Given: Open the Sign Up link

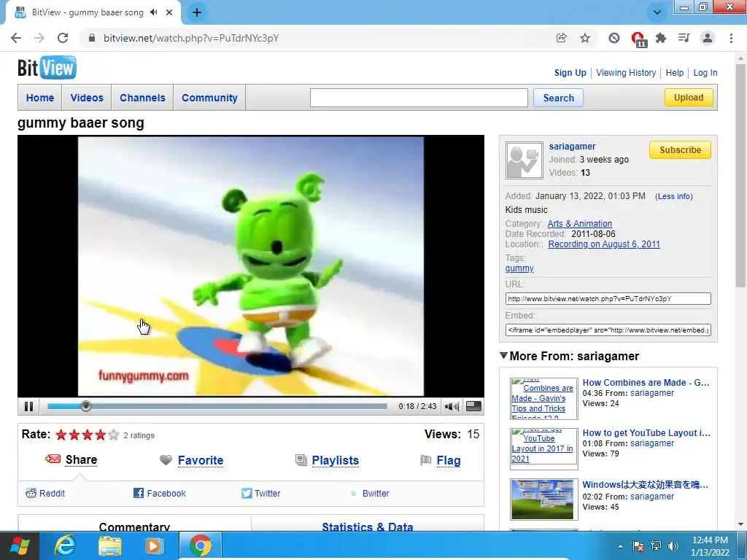Looking at the screenshot, I should pos(570,73).
